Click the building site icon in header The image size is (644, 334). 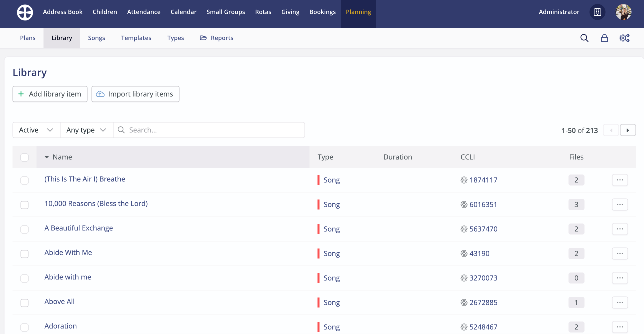click(597, 12)
